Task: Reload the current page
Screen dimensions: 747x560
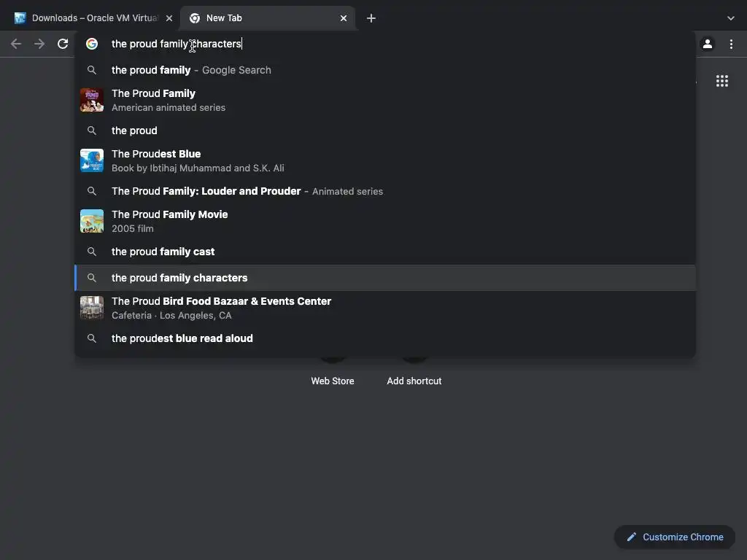Action: click(x=63, y=44)
